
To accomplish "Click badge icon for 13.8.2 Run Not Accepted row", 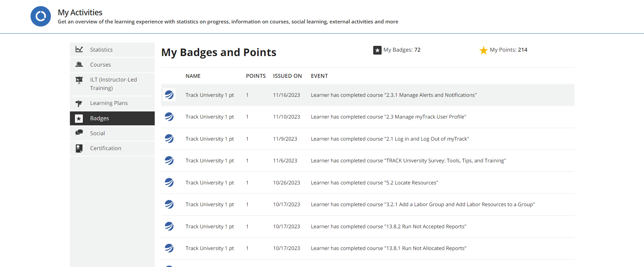I will (169, 226).
